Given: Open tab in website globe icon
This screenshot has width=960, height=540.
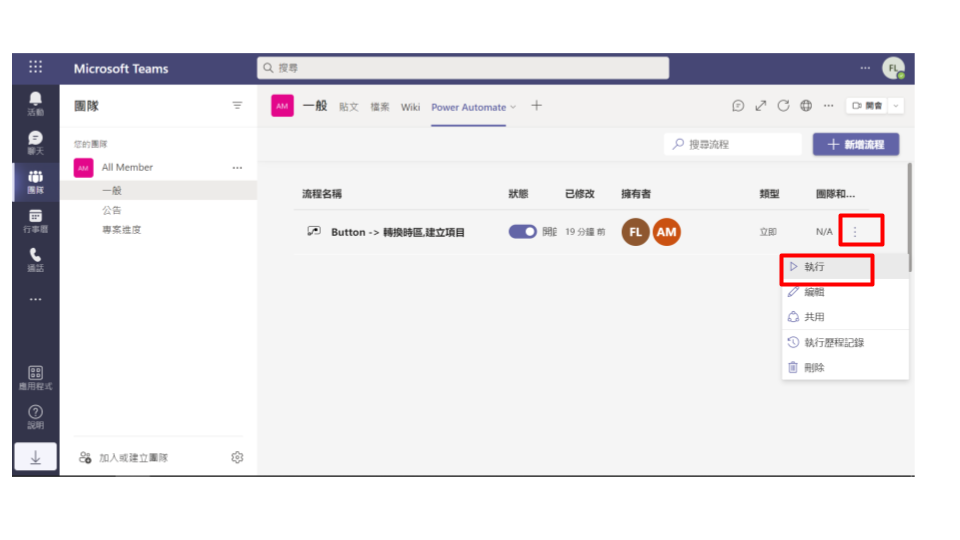Looking at the screenshot, I should (806, 106).
